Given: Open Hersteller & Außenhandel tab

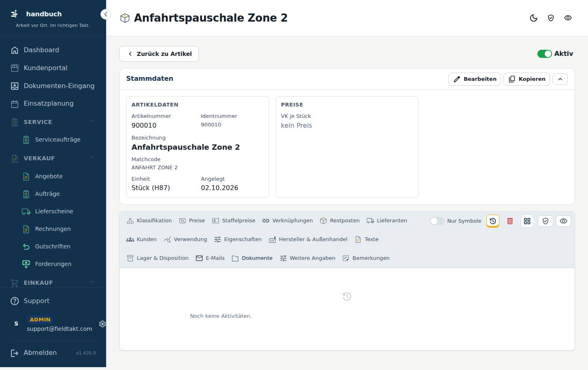Looking at the screenshot, I should click(x=308, y=239).
